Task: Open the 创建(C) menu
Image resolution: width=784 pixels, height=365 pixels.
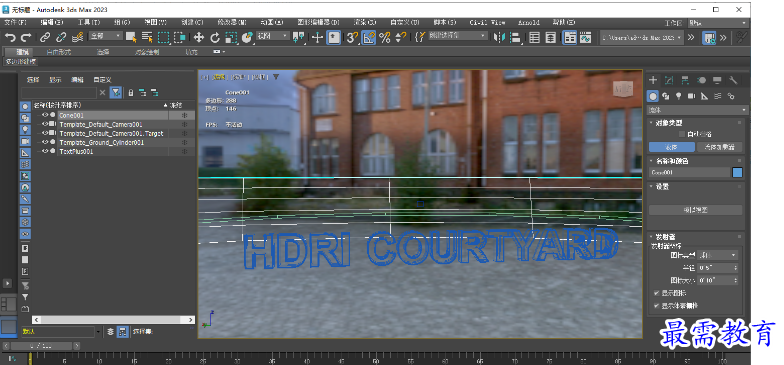Action: [192, 22]
